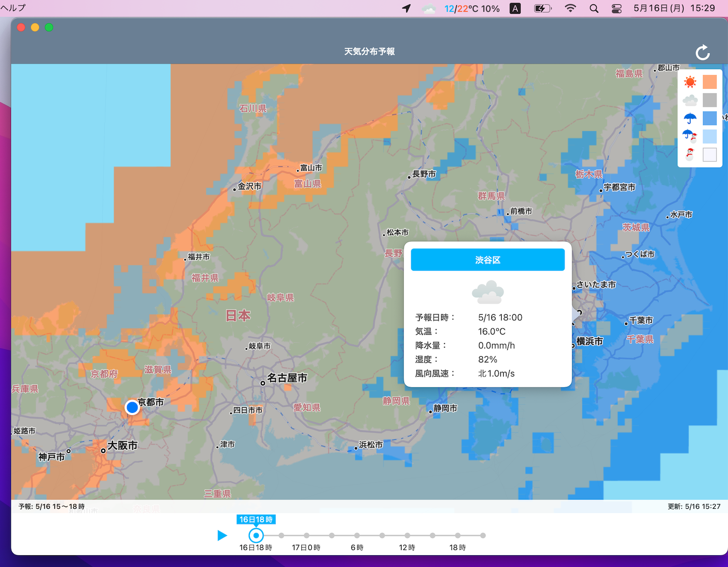Image resolution: width=728 pixels, height=567 pixels.
Task: Click the sleet umbrella-snowman legend icon
Action: pyautogui.click(x=690, y=137)
